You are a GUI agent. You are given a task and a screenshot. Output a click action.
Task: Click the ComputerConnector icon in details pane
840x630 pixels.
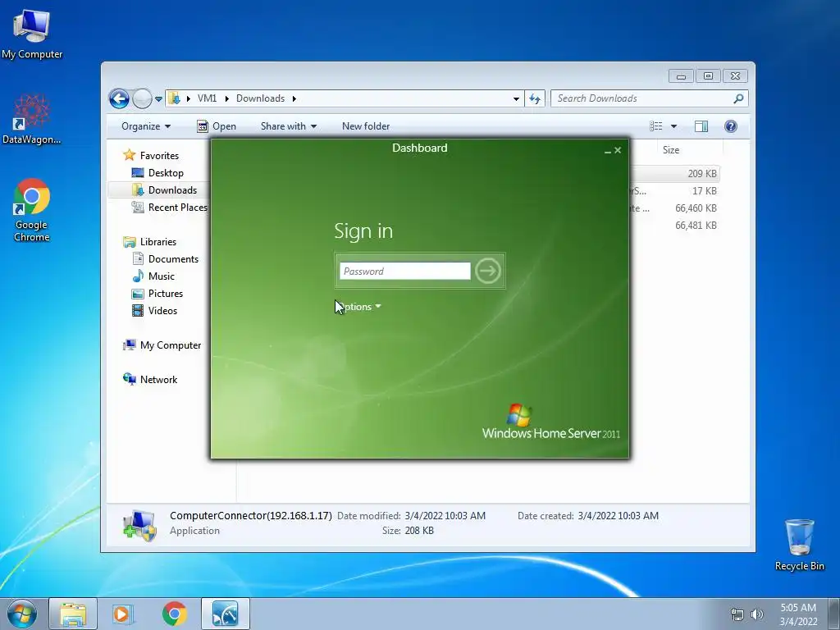[x=139, y=525]
